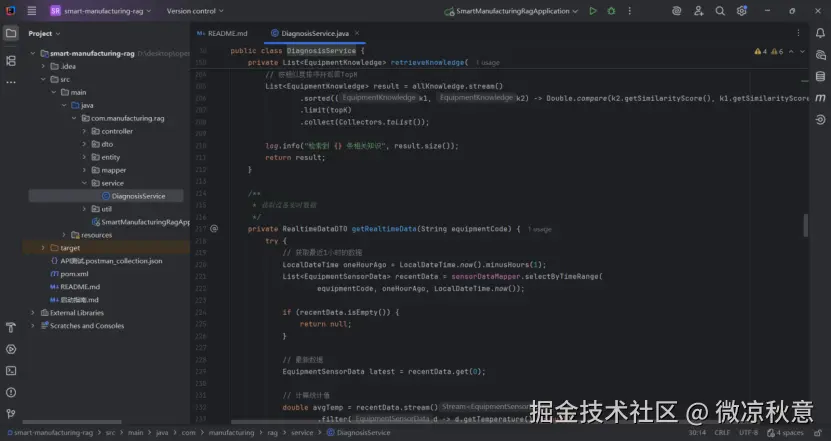Expand the dto package

84,144
